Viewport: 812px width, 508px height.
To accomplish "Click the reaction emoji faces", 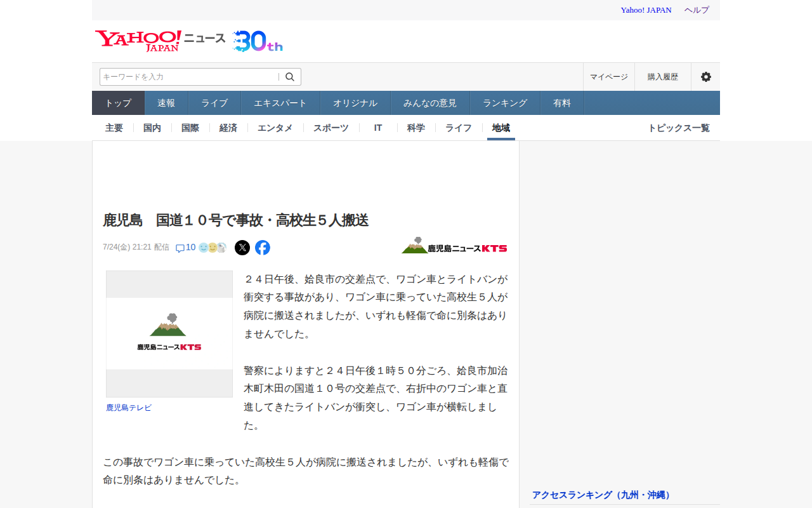I will 213,248.
